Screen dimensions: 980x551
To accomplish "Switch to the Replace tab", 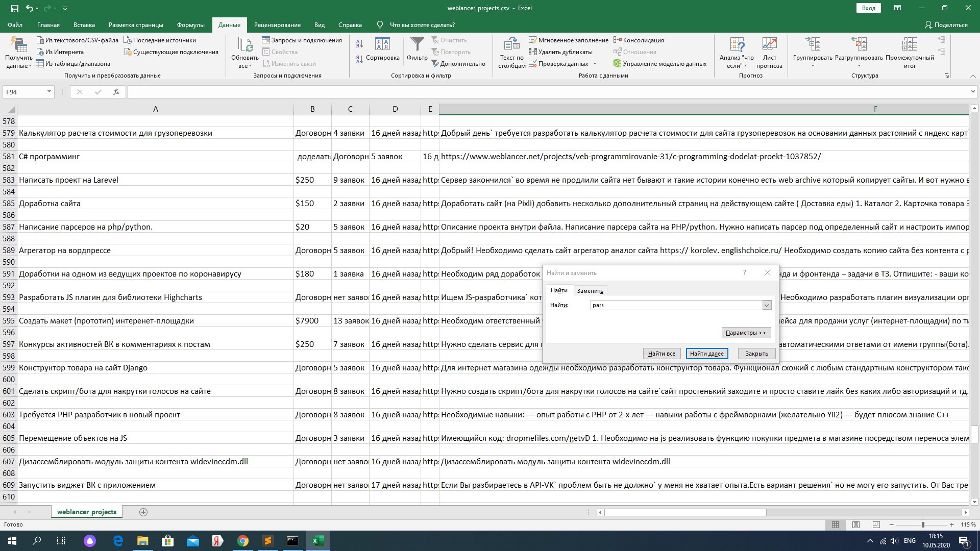I will click(x=590, y=291).
